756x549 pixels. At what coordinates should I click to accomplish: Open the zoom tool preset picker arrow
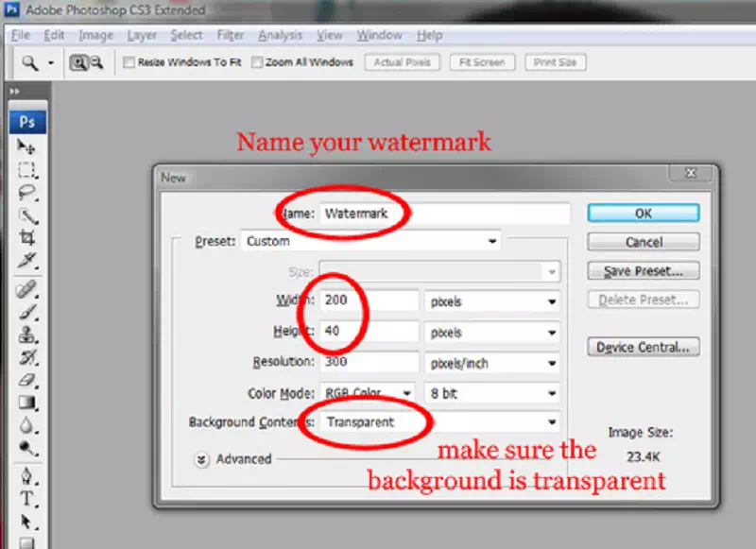[x=51, y=62]
